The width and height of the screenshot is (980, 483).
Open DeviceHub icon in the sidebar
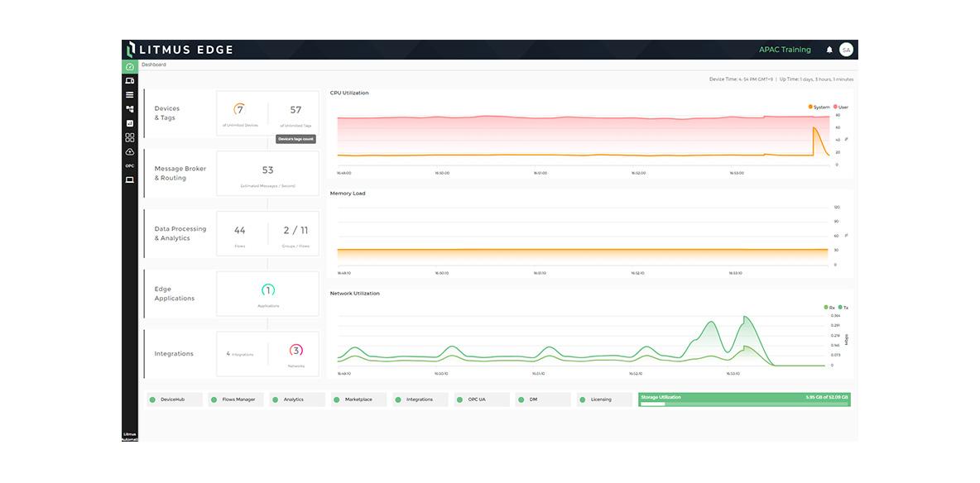coord(130,81)
